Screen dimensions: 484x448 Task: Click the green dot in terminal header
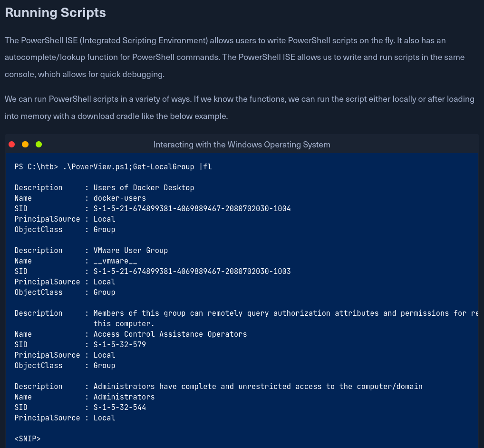point(39,145)
